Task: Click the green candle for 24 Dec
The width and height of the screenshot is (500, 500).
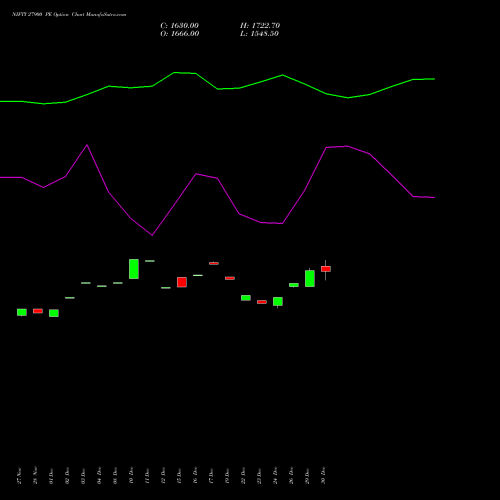Action: [x=278, y=301]
